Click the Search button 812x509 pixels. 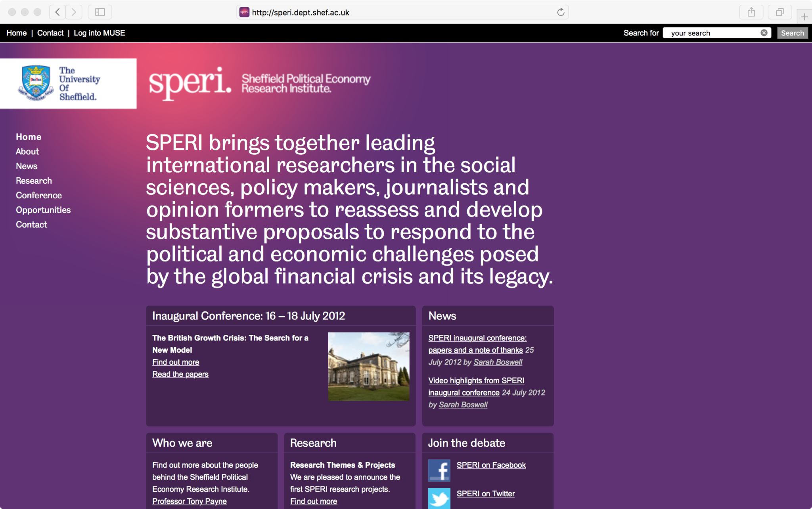point(792,33)
